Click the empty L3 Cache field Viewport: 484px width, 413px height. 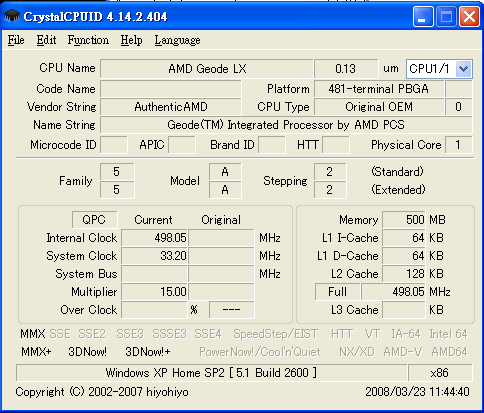coord(404,310)
